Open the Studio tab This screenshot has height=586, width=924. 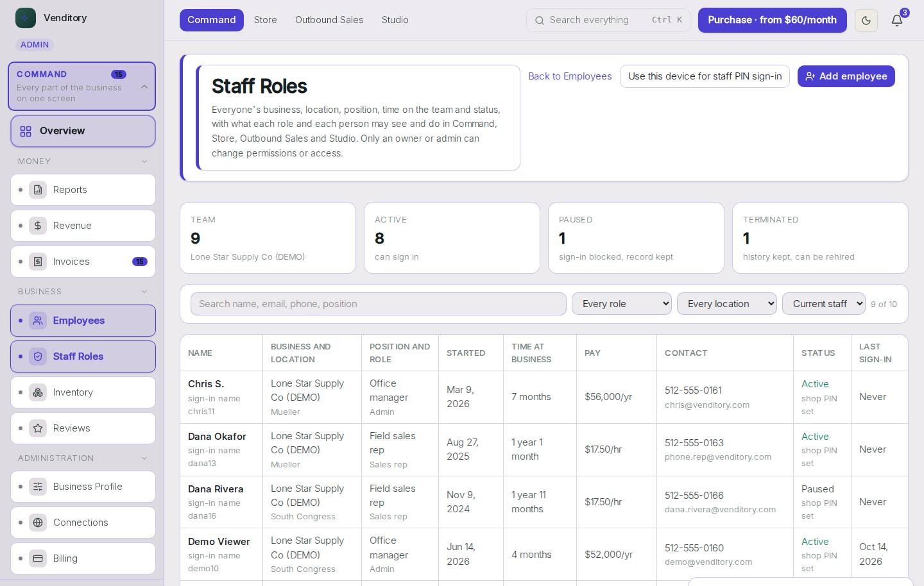395,21
